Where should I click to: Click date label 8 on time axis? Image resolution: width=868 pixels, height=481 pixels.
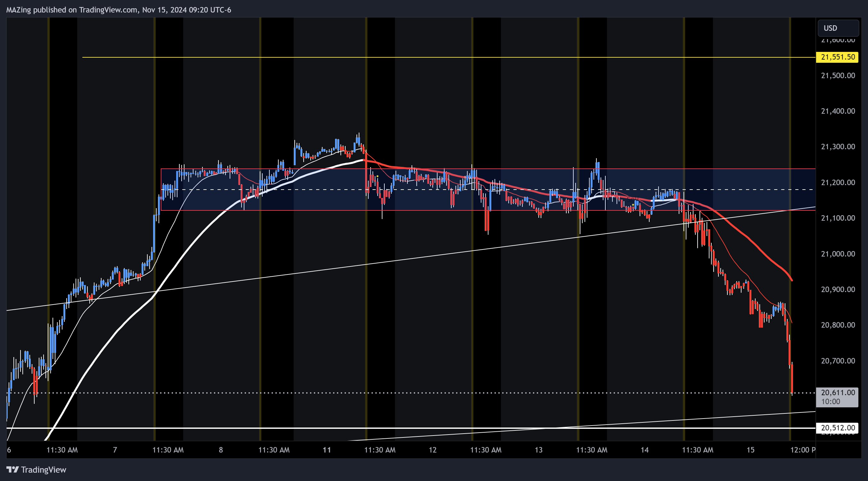(x=221, y=450)
